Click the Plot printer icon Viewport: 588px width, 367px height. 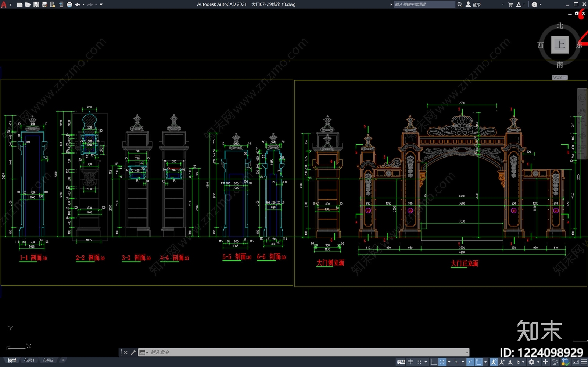pyautogui.click(x=69, y=4)
